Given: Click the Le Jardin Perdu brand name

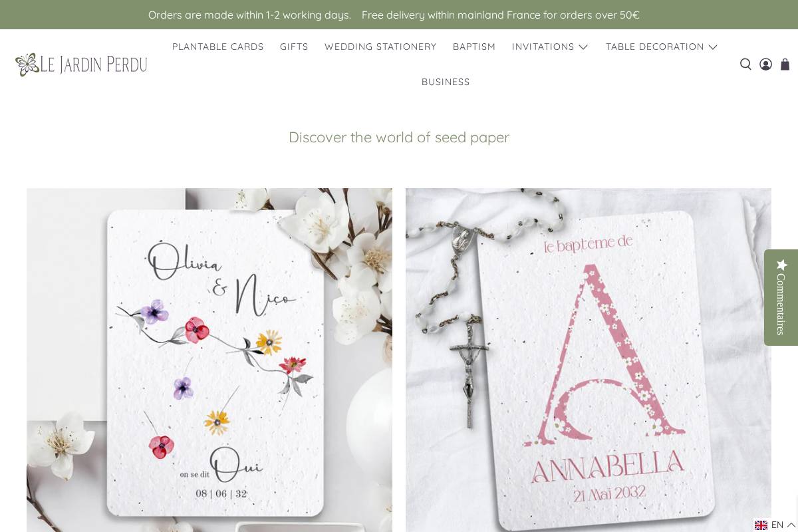Looking at the screenshot, I should tap(94, 65).
